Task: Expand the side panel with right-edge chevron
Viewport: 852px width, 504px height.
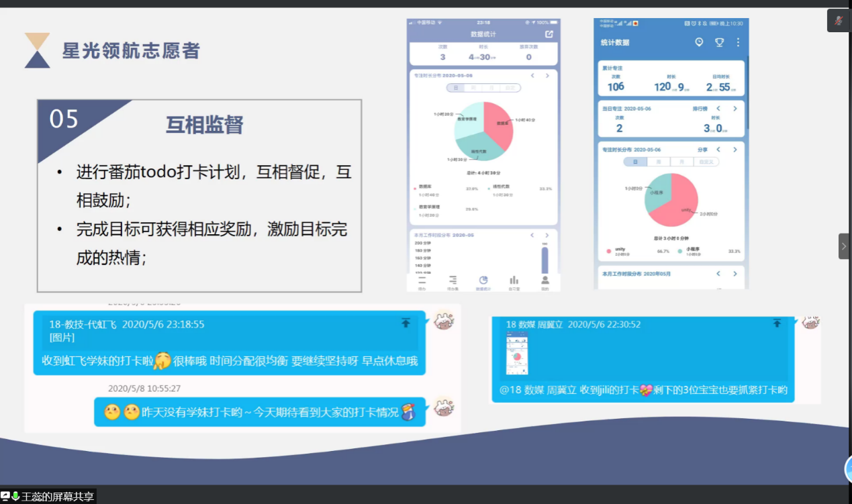Action: click(x=844, y=246)
